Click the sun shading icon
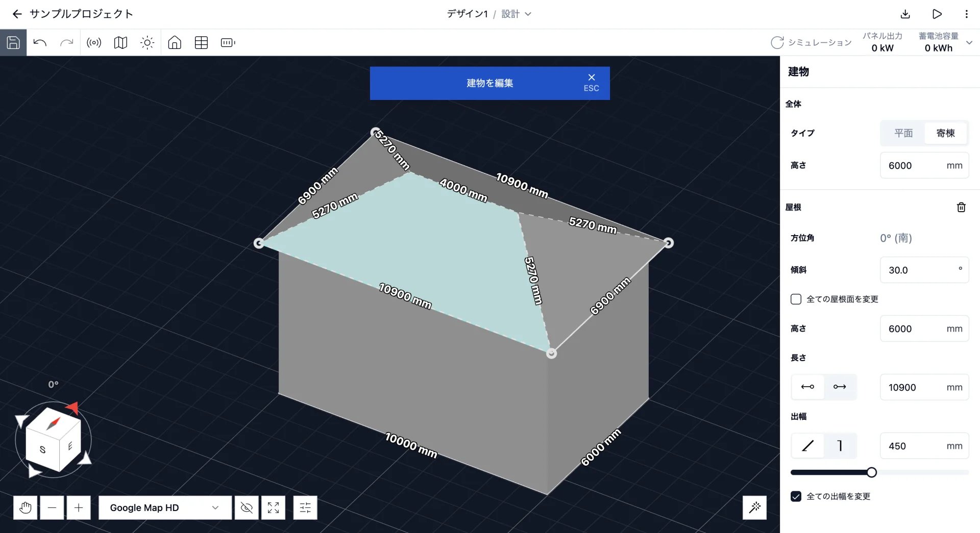The width and height of the screenshot is (980, 533). click(147, 42)
